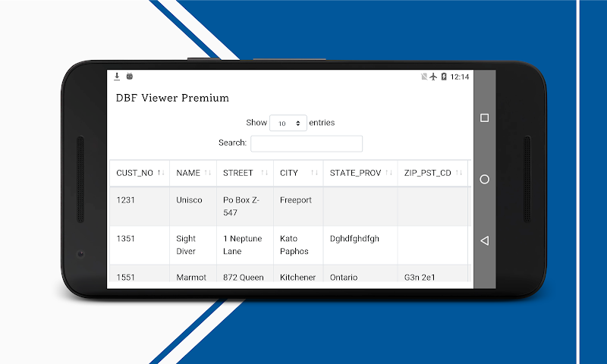Tap the Android debug icon in status bar
This screenshot has width=607, height=364.
coord(130,76)
